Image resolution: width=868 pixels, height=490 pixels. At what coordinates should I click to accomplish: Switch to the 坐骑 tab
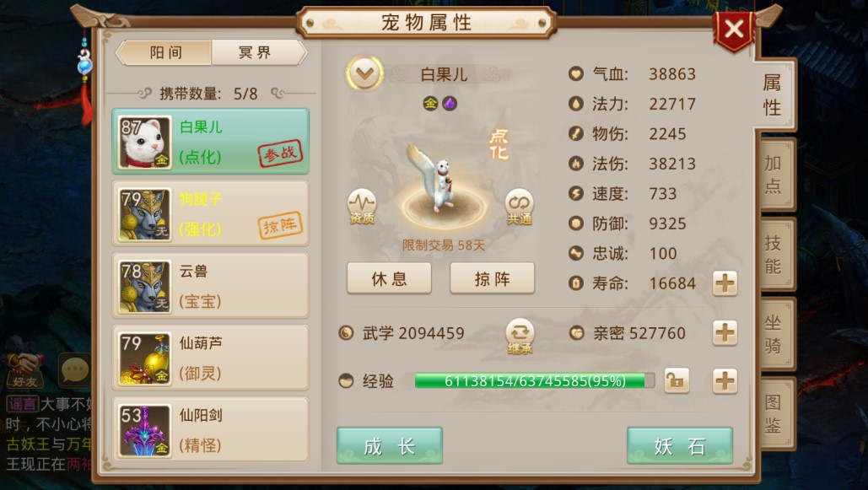[x=775, y=333]
